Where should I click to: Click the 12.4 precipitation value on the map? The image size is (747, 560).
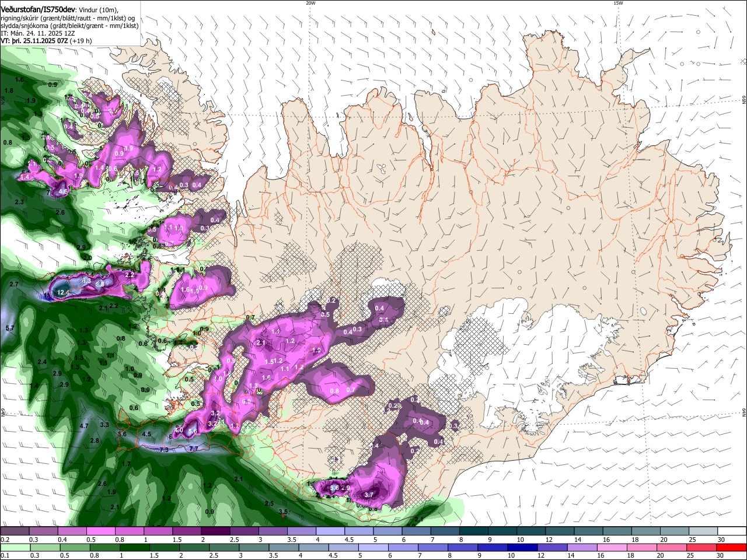coord(62,292)
